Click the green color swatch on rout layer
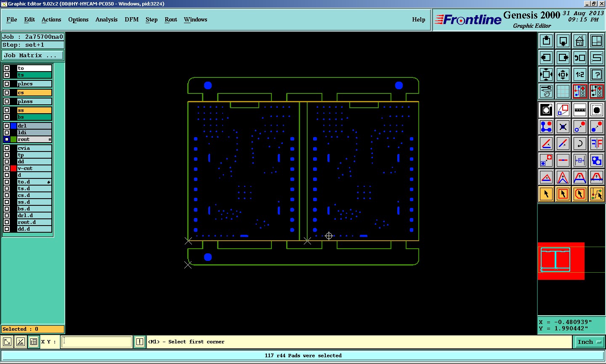 (x=13, y=139)
